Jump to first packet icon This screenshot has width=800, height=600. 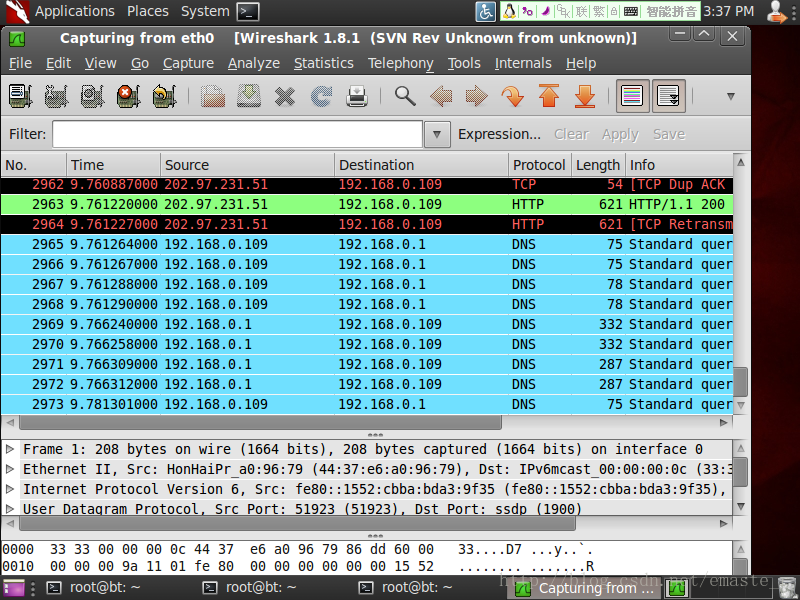[x=548, y=96]
